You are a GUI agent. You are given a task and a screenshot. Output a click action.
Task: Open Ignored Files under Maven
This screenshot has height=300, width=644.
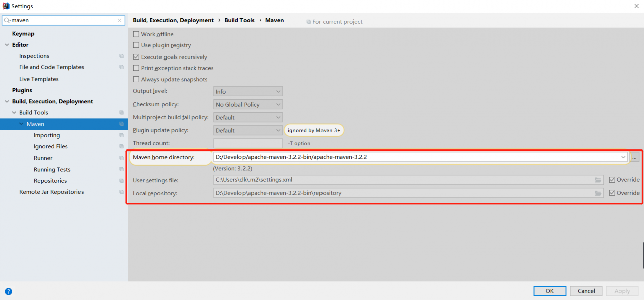tap(51, 146)
